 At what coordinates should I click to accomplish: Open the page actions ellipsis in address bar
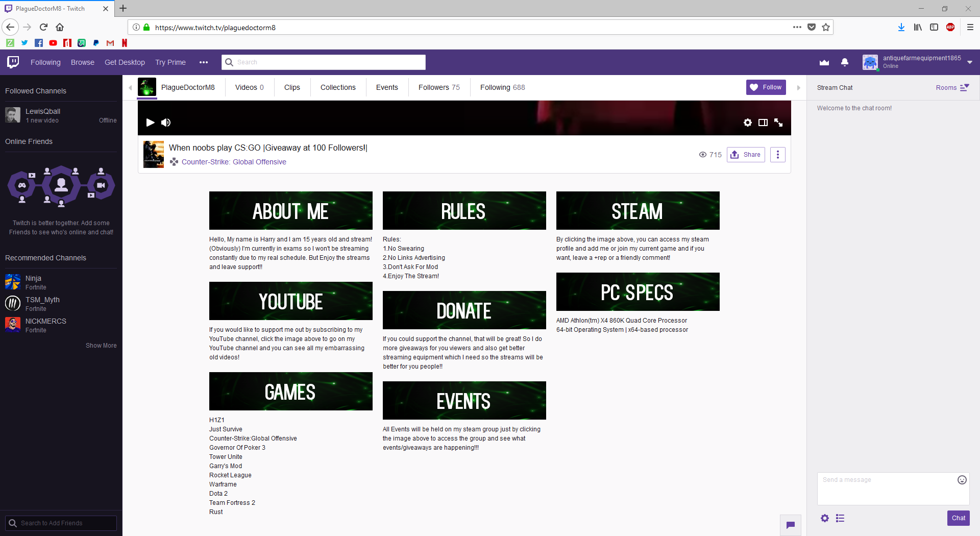797,27
